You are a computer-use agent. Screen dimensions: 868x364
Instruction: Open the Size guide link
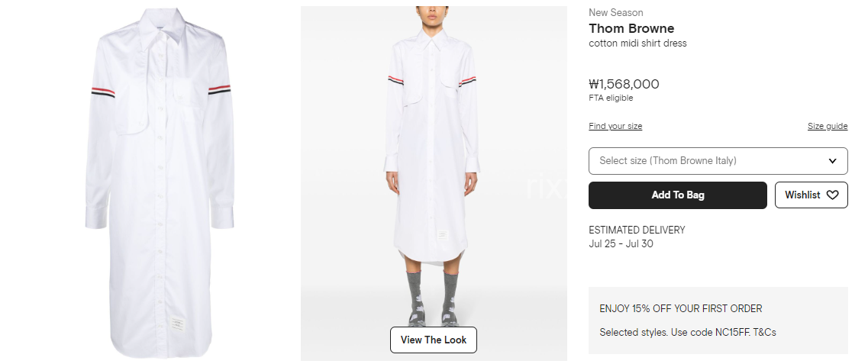[827, 126]
